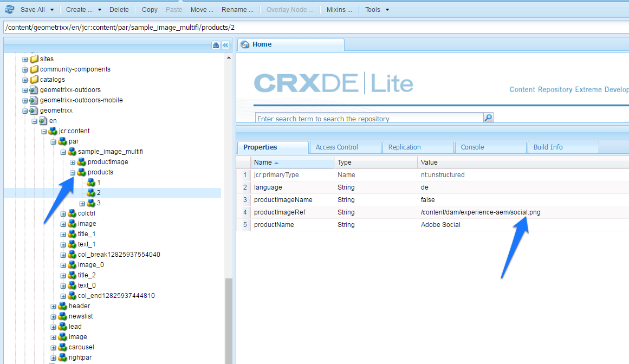Click the folder icon next to sites
Viewport: 629px width, 364px height.
[34, 58]
